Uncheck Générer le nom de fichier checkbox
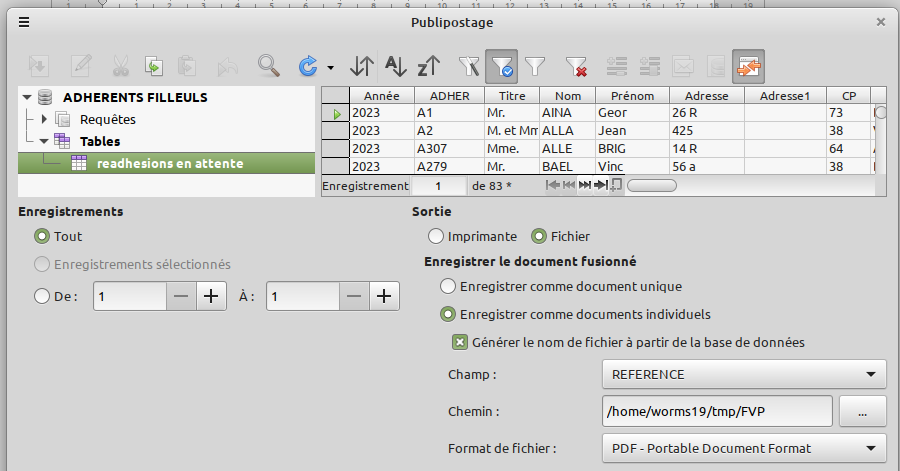This screenshot has height=471, width=900. pos(460,342)
